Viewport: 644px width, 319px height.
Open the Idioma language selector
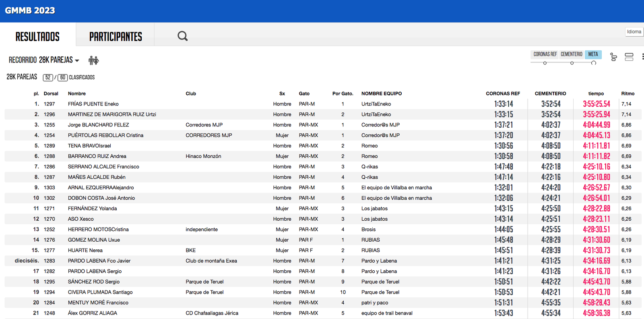634,32
